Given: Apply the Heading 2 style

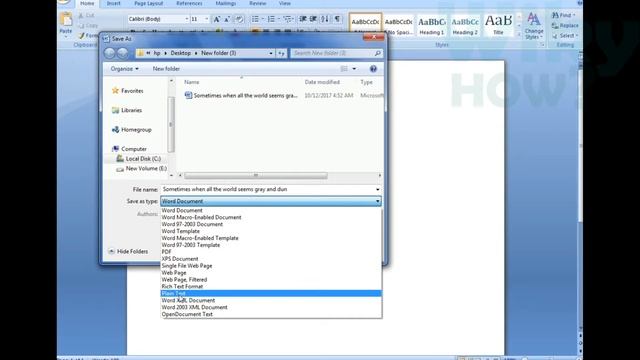Looking at the screenshot, I should coord(465,25).
